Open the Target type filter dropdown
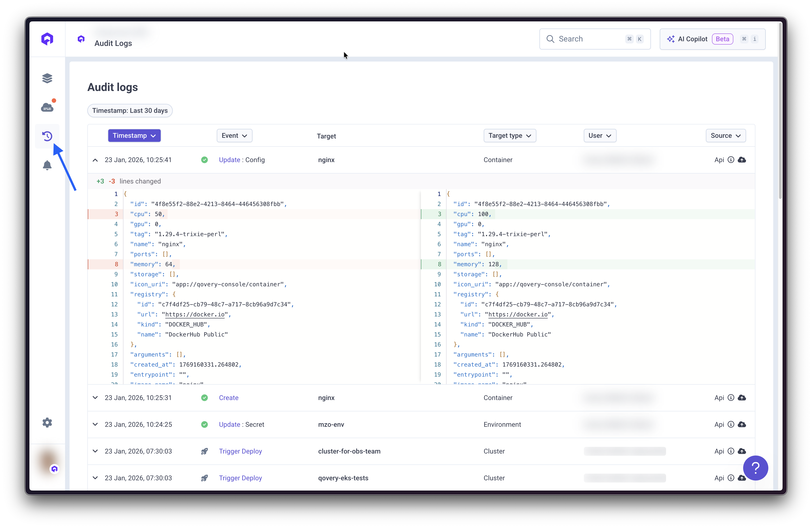This screenshot has width=812, height=528. [x=510, y=136]
